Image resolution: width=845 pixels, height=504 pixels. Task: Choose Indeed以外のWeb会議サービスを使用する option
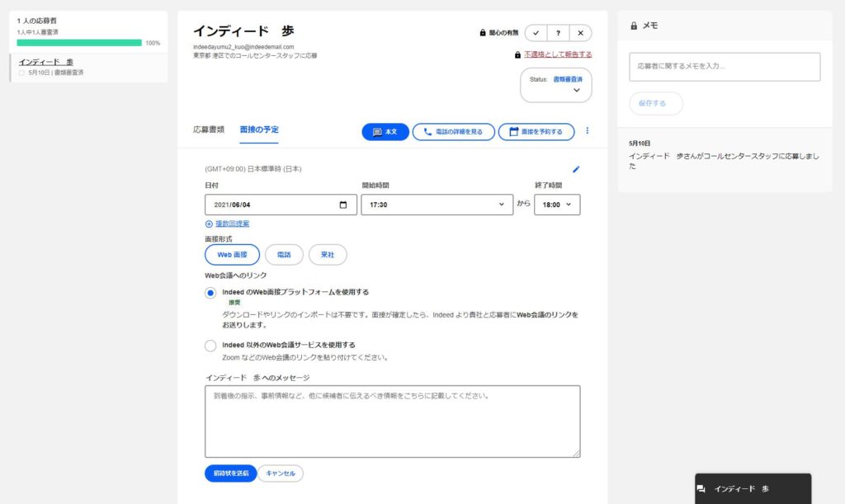tap(210, 346)
